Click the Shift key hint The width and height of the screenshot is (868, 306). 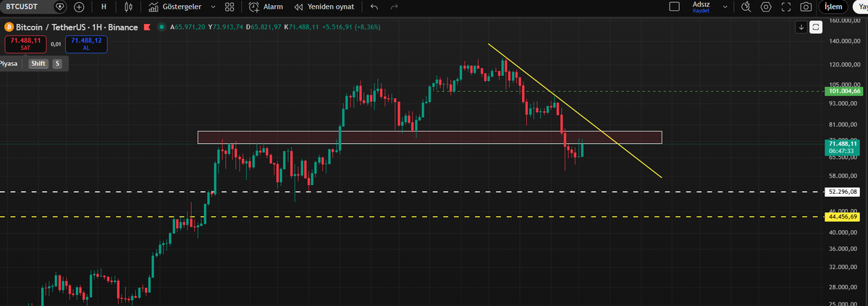point(38,64)
